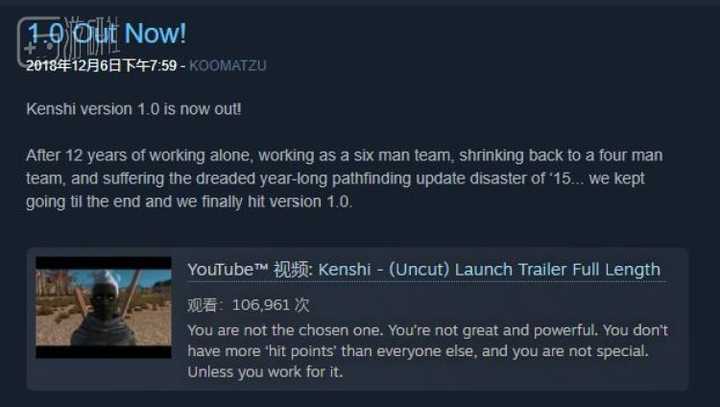Click the black top letterbox bar on the thumbnail
720x407 pixels.
[104, 263]
